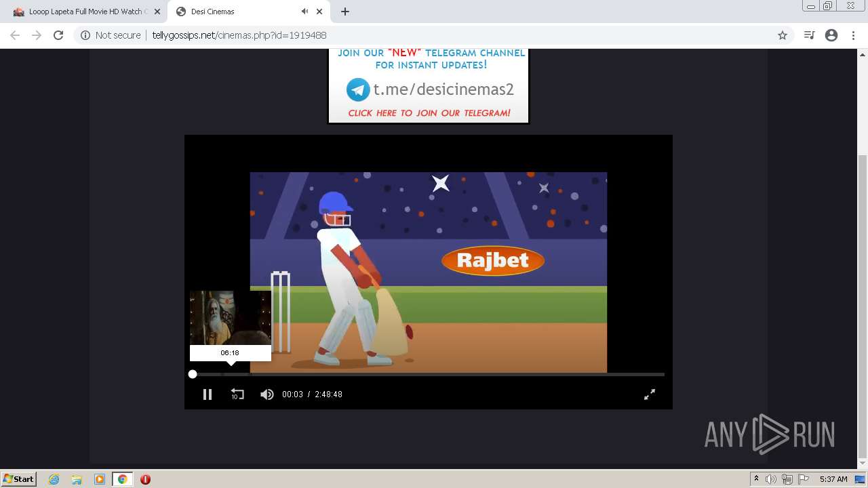Open the network tray icon
Viewport: 868px width, 488px height.
click(x=787, y=479)
